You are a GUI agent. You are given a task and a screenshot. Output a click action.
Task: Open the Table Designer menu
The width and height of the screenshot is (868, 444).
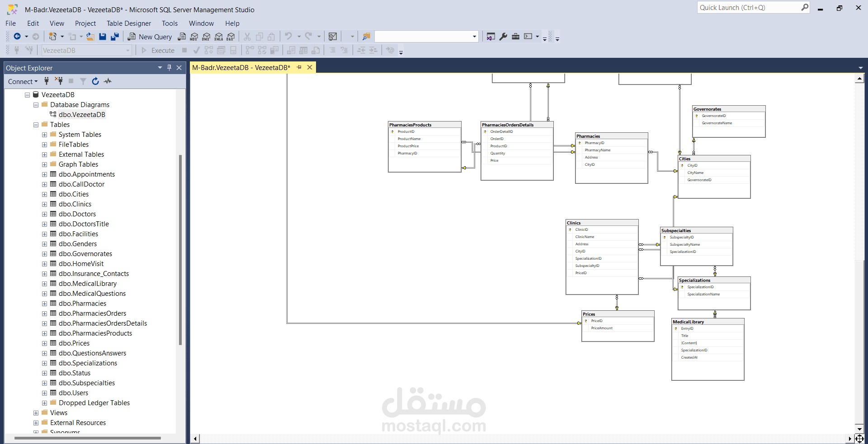pyautogui.click(x=128, y=23)
